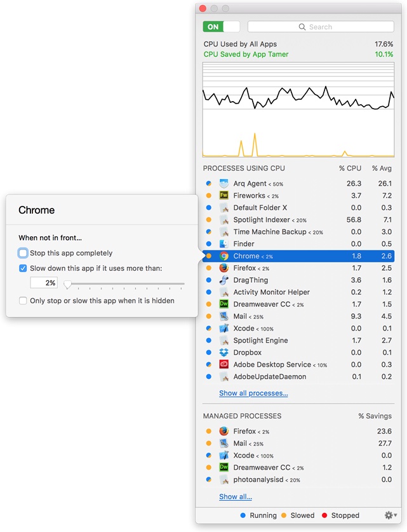Turn off the App Tamer ON switch
407x532 pixels.
click(221, 27)
